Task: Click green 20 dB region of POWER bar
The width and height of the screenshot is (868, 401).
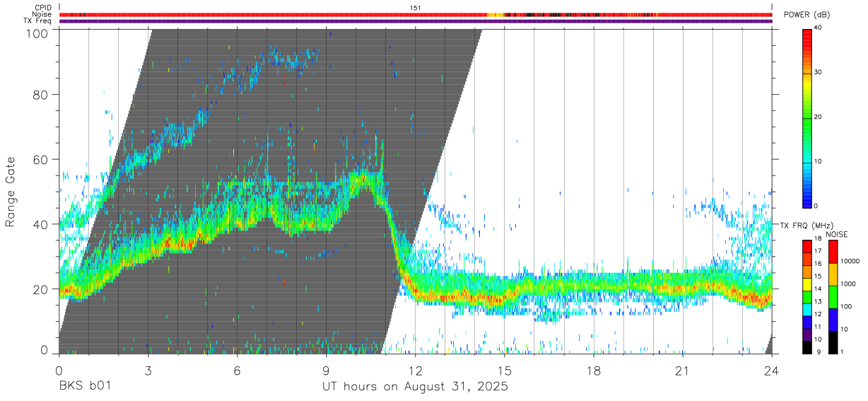Action: tap(808, 117)
